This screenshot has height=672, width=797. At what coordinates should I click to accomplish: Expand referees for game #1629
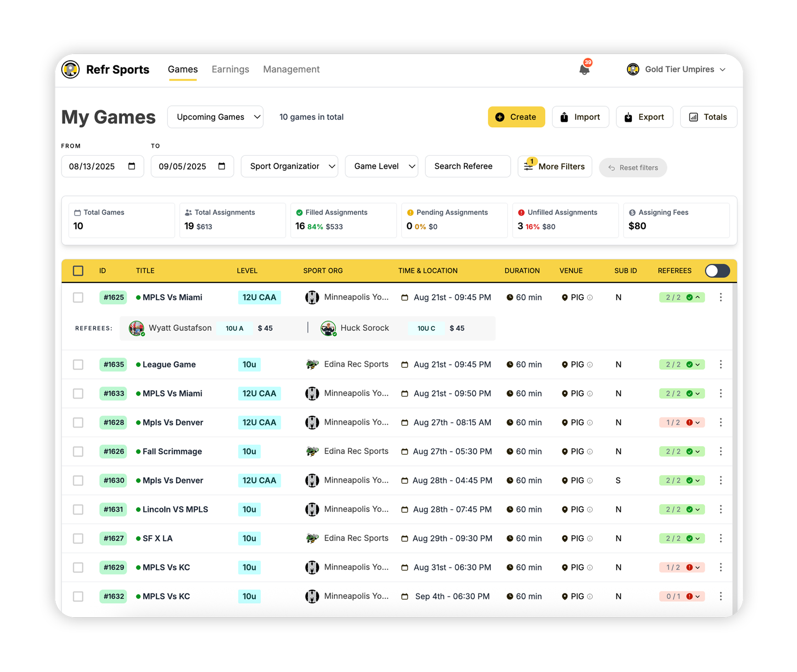[x=697, y=568]
